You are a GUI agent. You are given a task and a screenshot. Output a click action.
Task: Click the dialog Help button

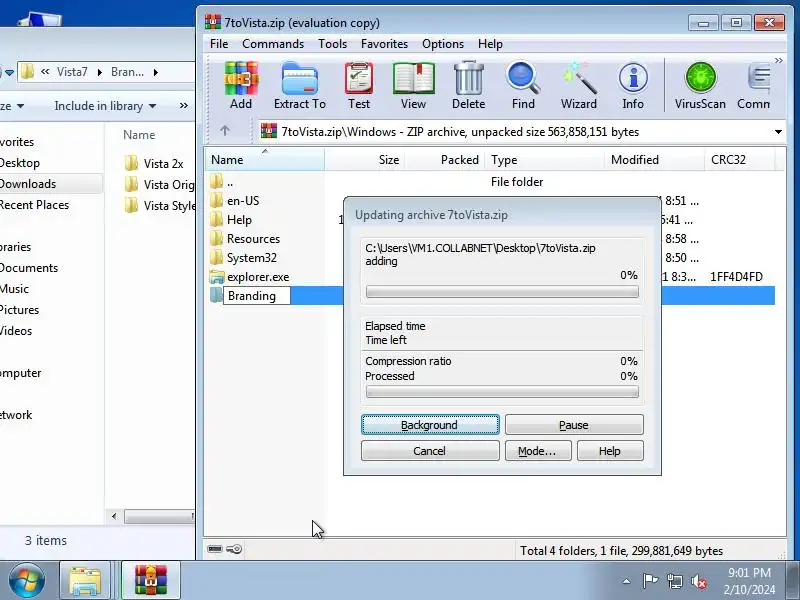pyautogui.click(x=610, y=451)
